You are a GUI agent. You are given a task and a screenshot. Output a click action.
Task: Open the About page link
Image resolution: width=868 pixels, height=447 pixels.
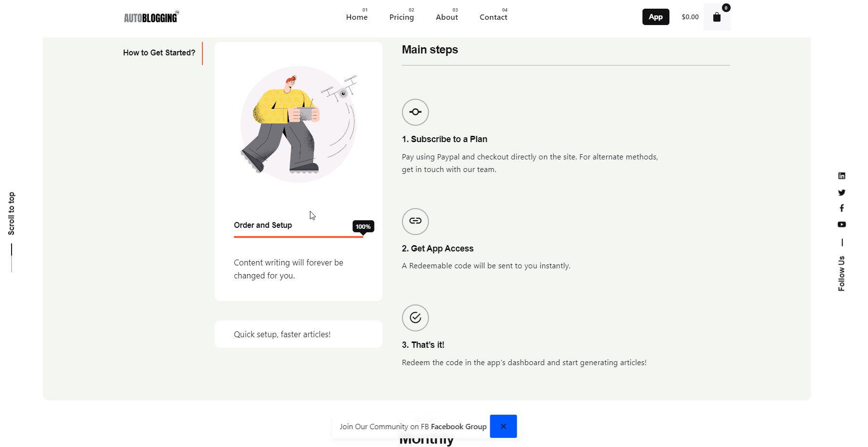pyautogui.click(x=447, y=17)
